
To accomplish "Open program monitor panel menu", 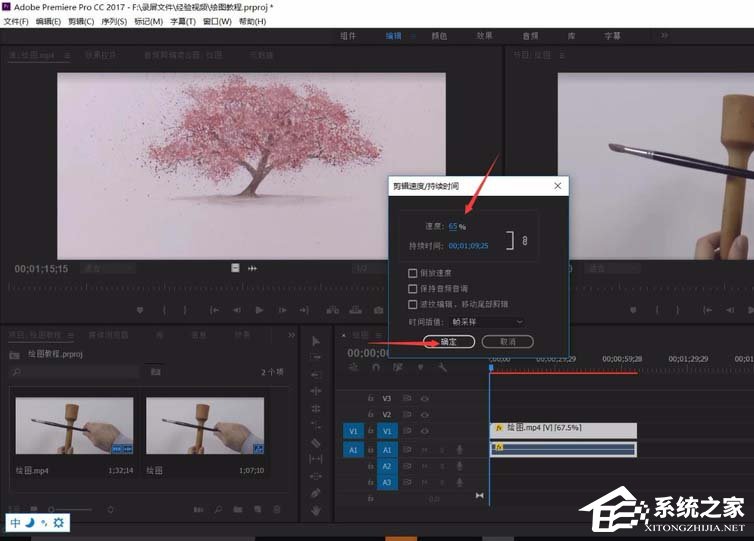I will [x=562, y=56].
